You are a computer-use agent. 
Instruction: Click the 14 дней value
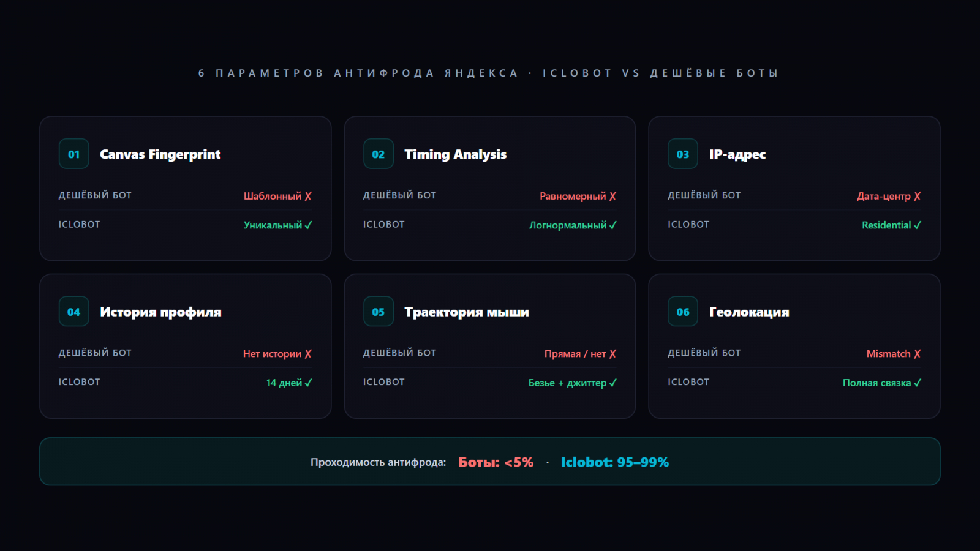click(284, 383)
